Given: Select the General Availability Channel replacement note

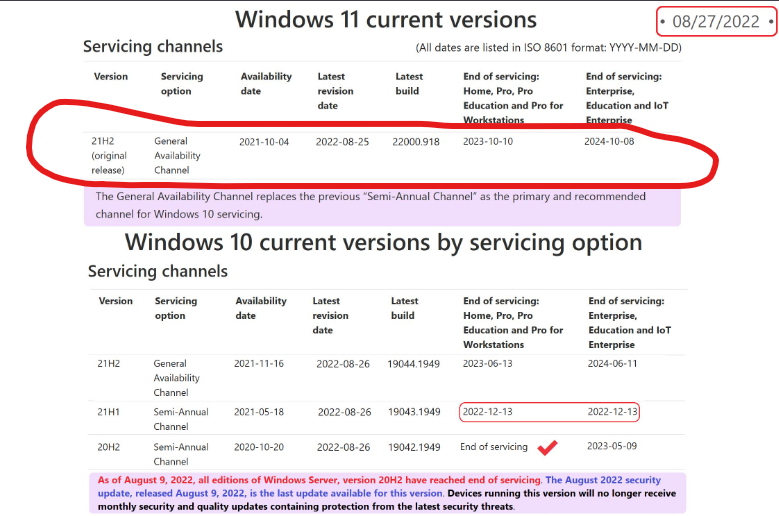Looking at the screenshot, I should 371,205.
